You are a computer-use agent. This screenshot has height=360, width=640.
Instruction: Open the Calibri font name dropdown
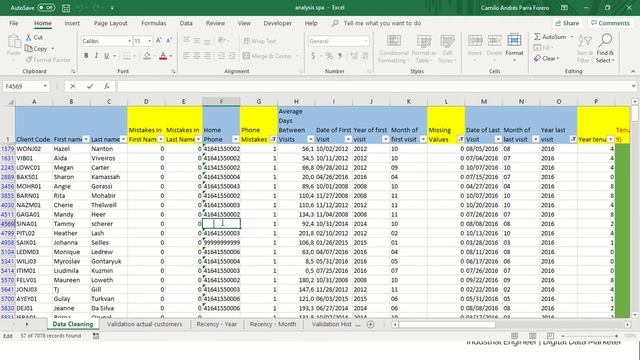click(x=129, y=41)
